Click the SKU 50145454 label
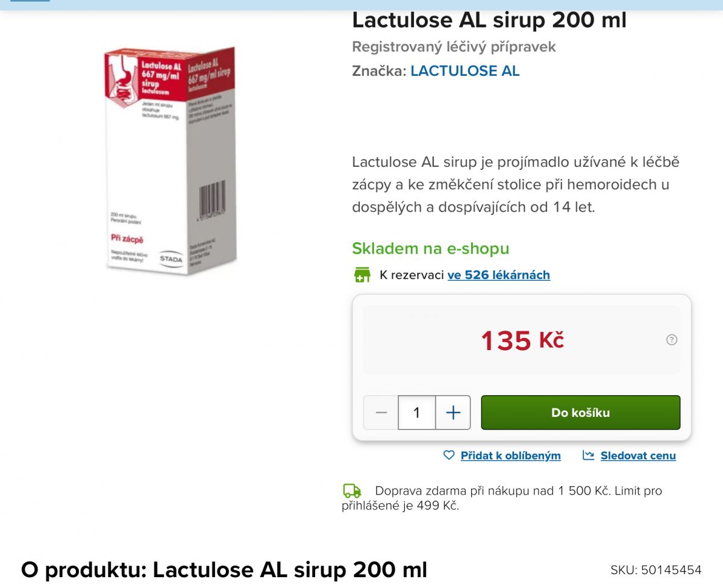 pos(656,570)
